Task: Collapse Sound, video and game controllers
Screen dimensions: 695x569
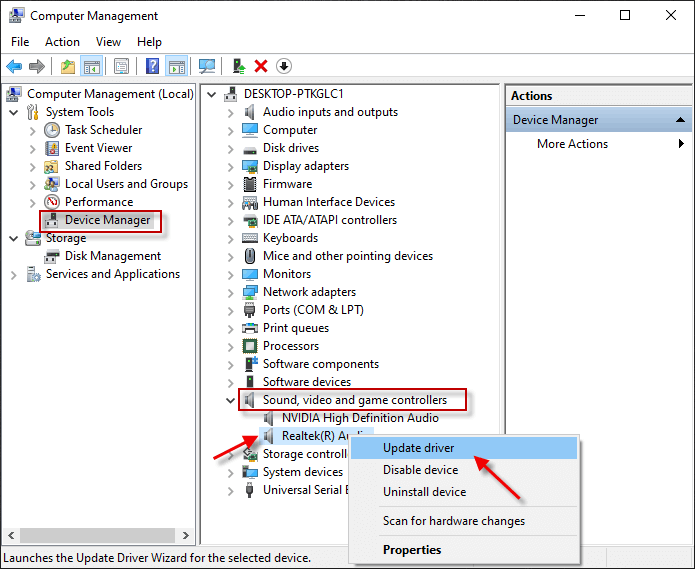Action: point(230,401)
